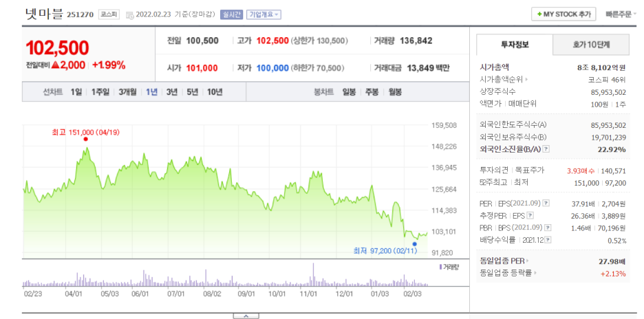644x319 pixels.
Task: Open help icon next to 배당수익률 2021.12
Action: pos(548,240)
